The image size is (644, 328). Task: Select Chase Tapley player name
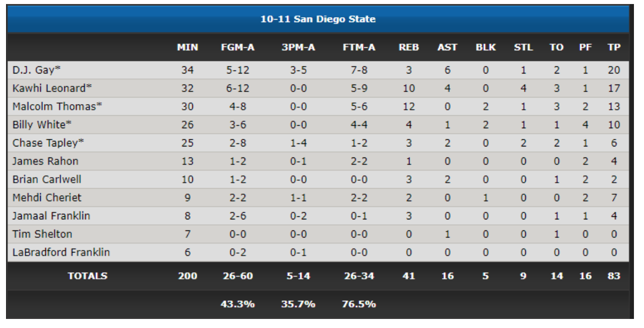coord(48,143)
